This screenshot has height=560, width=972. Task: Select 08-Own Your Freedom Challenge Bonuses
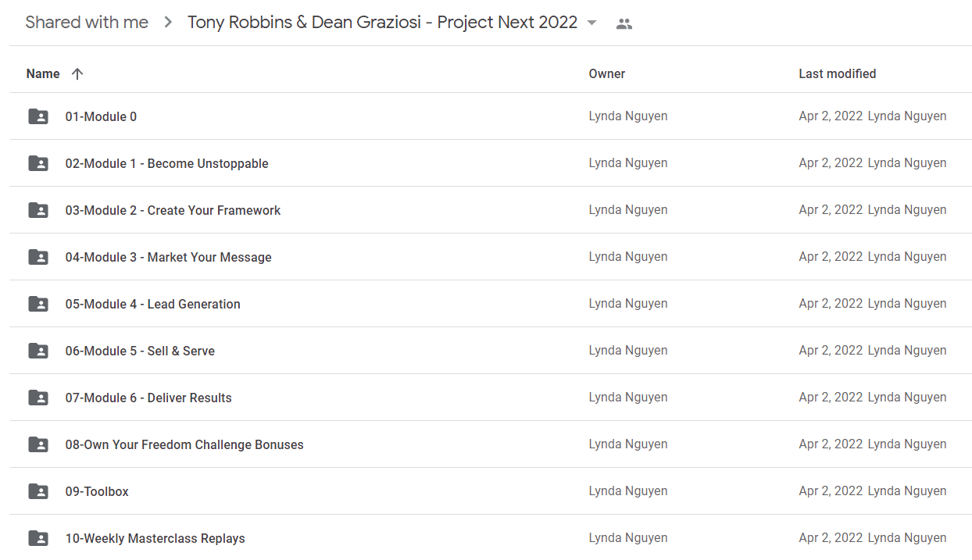point(184,444)
